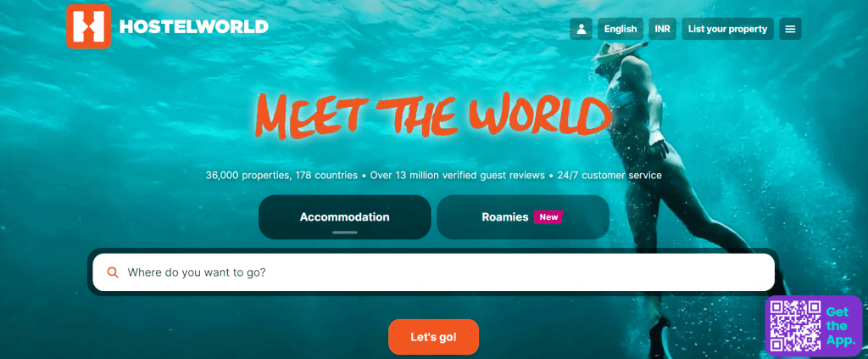Click the 36,000 properties, 178 countries text
868x359 pixels.
click(281, 176)
